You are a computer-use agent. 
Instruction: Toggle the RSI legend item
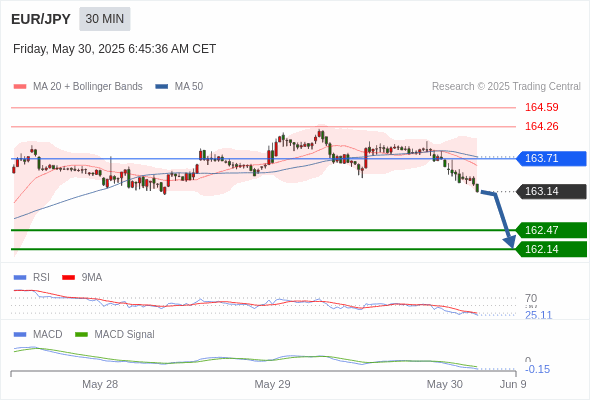click(32, 277)
